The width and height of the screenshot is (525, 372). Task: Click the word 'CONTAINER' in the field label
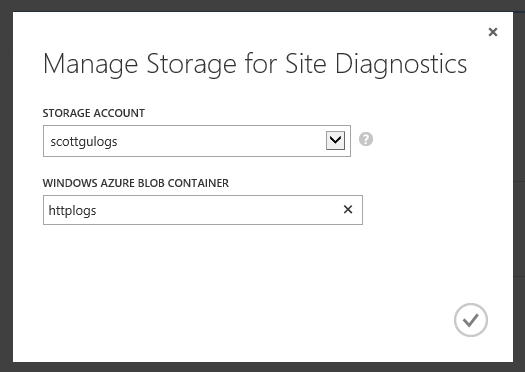pos(198,183)
